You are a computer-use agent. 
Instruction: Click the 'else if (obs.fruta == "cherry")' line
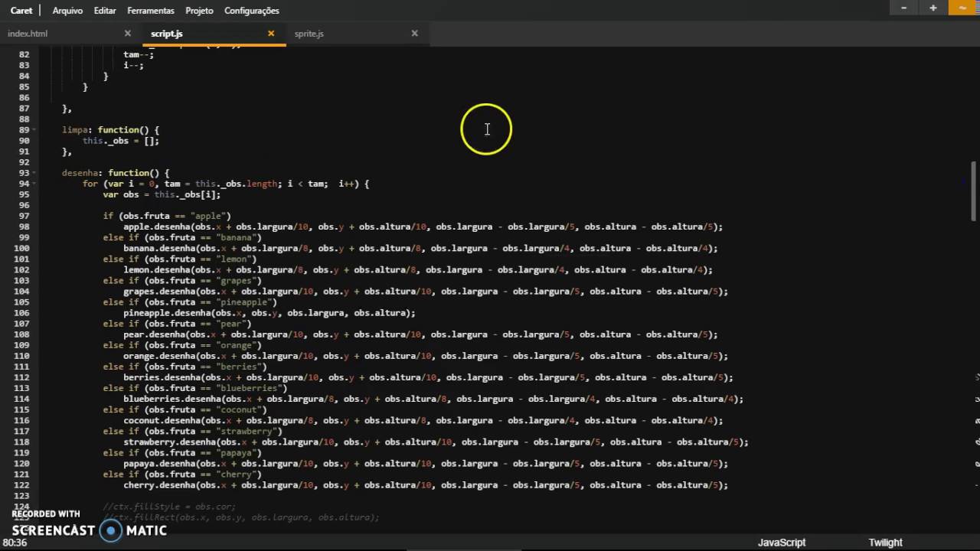182,474
